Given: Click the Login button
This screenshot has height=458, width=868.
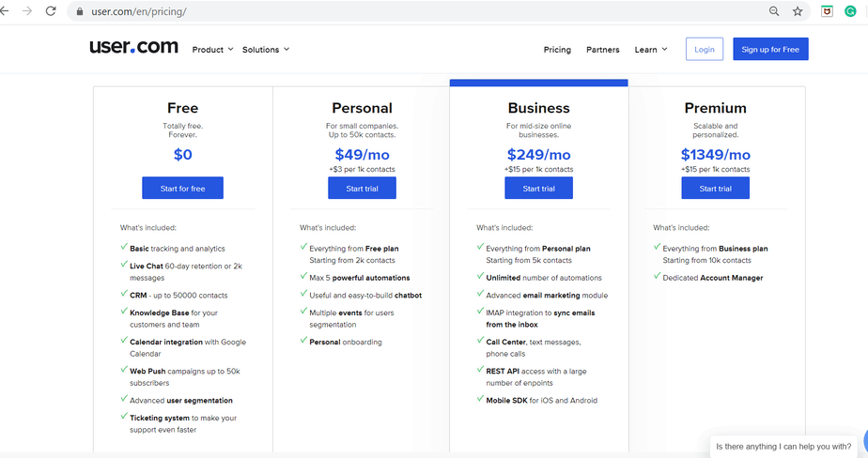Looking at the screenshot, I should [x=705, y=50].
